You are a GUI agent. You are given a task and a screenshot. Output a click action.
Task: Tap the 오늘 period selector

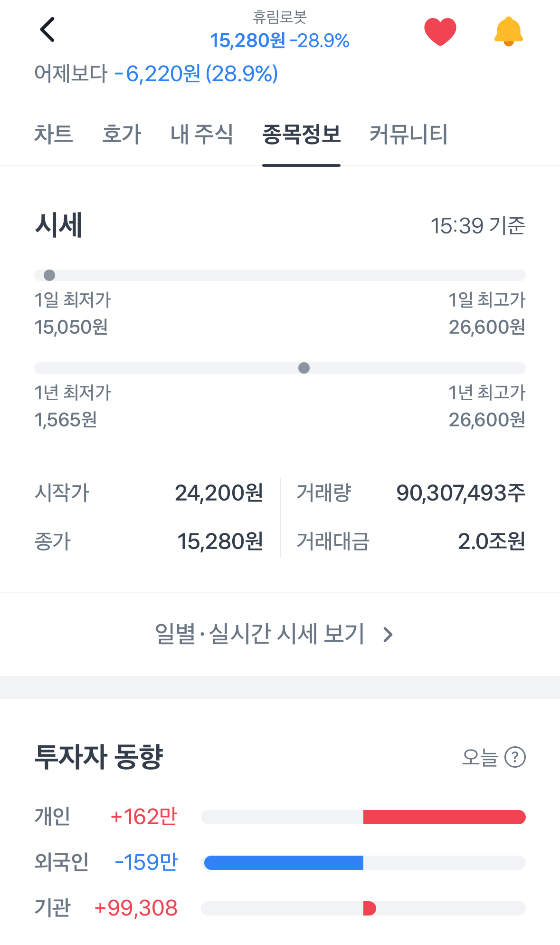pyautogui.click(x=480, y=757)
